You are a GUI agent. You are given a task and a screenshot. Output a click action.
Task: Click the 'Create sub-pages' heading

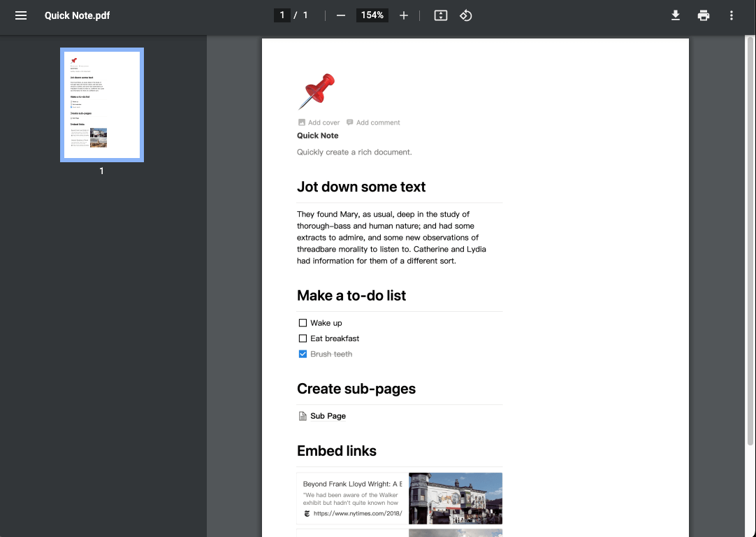[x=356, y=388]
